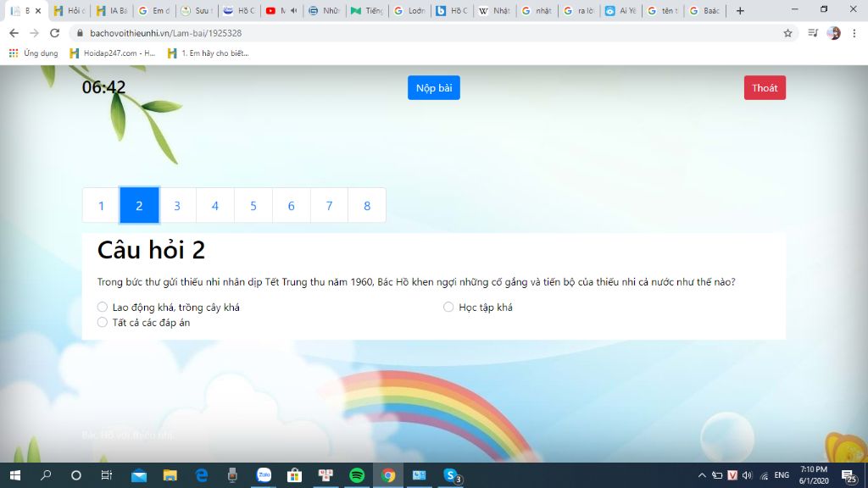868x488 pixels.
Task: Open File Explorer from taskbar
Action: (170, 474)
